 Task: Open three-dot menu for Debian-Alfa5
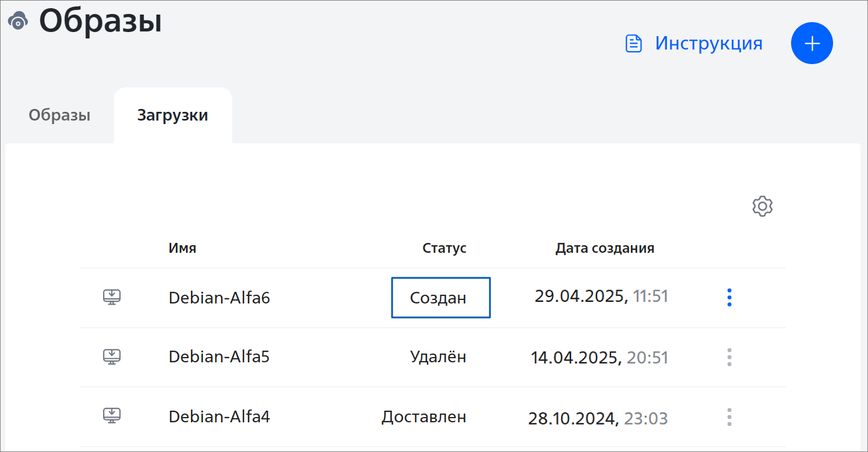click(x=729, y=356)
